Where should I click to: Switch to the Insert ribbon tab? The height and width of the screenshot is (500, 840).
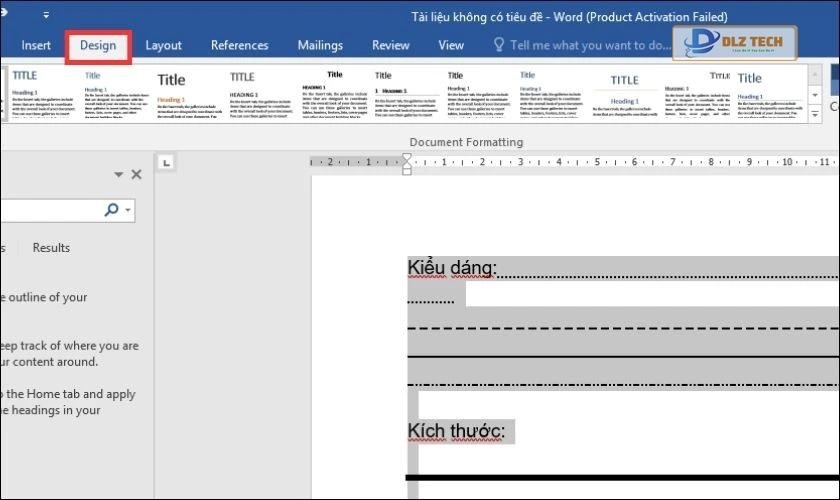point(36,45)
